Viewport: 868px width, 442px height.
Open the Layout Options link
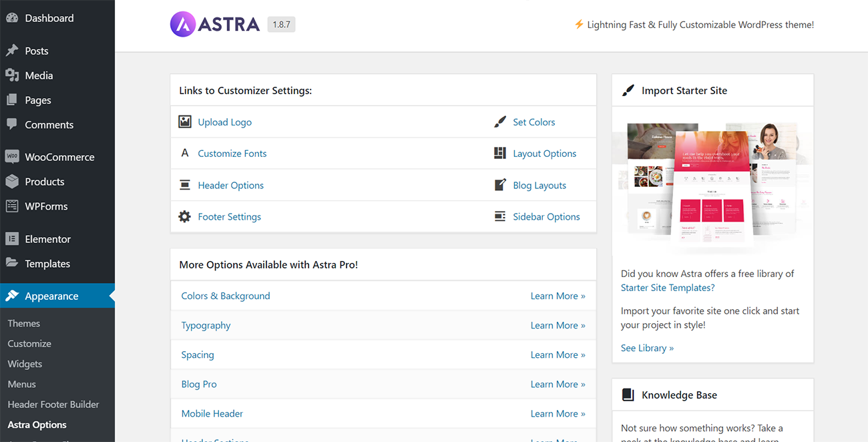[x=545, y=154]
